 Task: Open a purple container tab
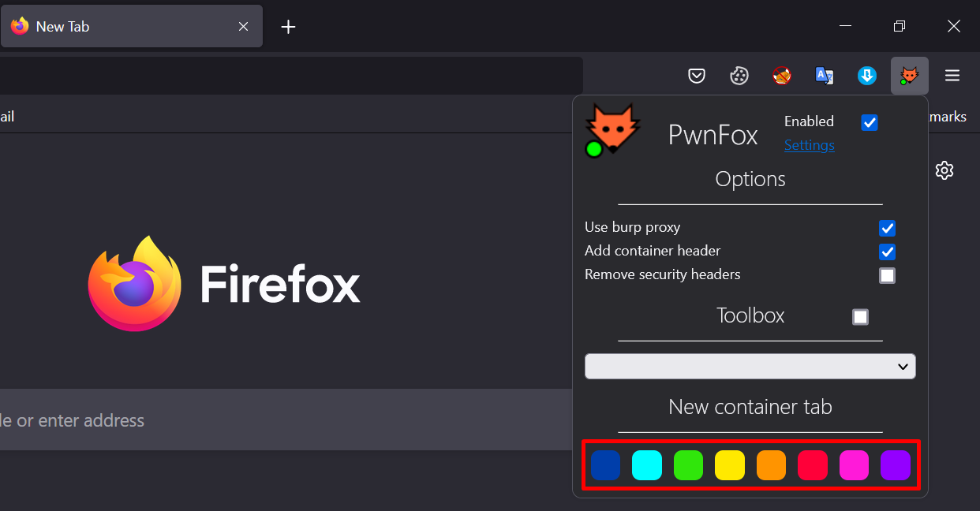tap(896, 465)
